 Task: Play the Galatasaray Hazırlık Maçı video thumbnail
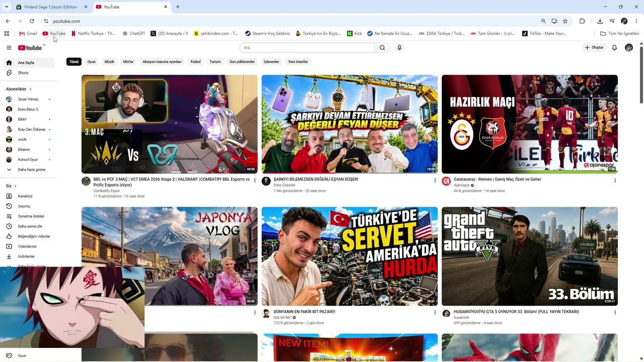pyautogui.click(x=530, y=124)
